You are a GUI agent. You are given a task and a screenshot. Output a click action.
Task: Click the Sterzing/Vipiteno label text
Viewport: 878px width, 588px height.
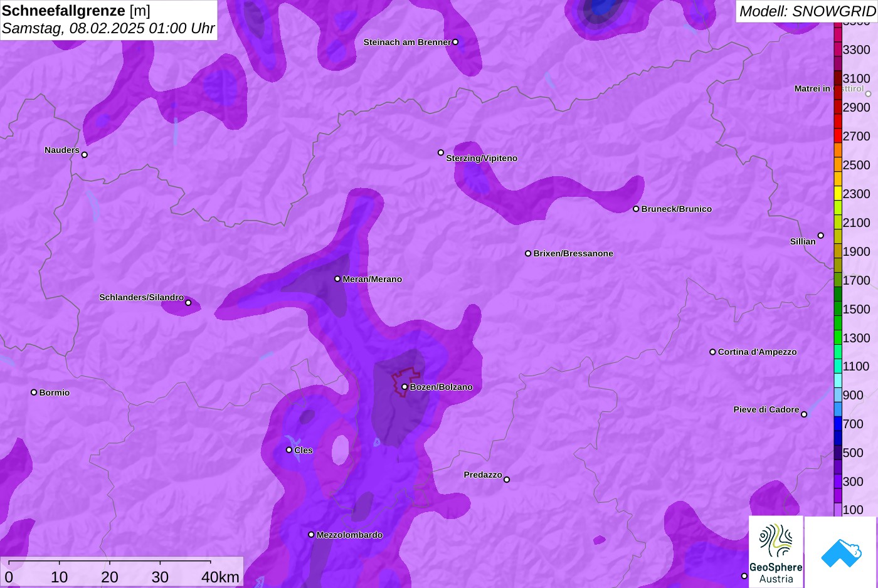point(482,158)
